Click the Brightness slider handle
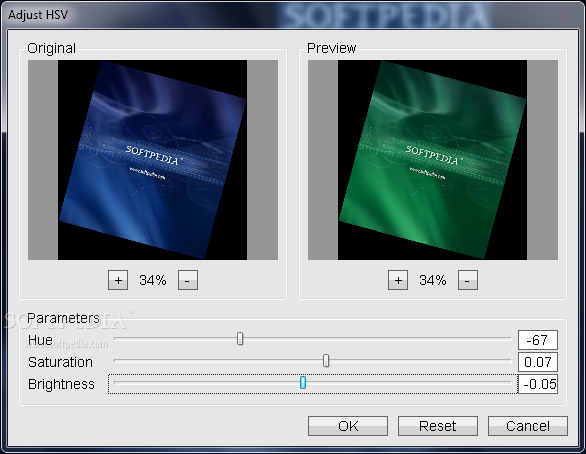This screenshot has width=586, height=454. click(x=303, y=382)
